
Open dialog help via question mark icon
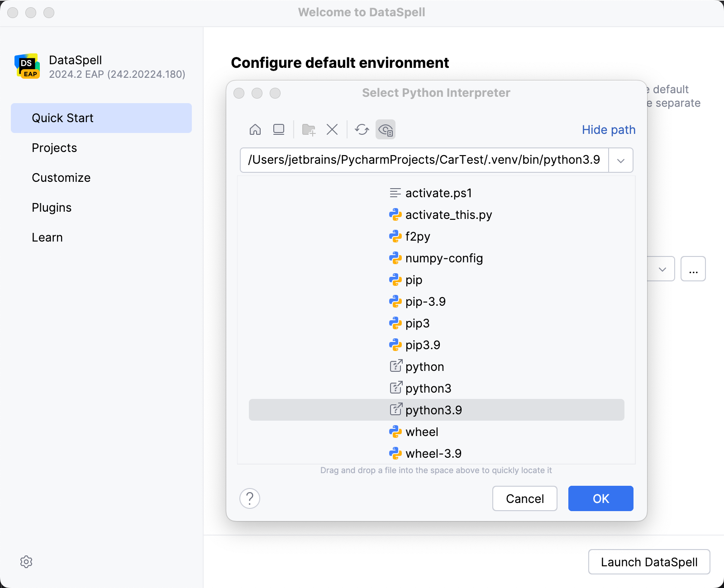tap(249, 498)
